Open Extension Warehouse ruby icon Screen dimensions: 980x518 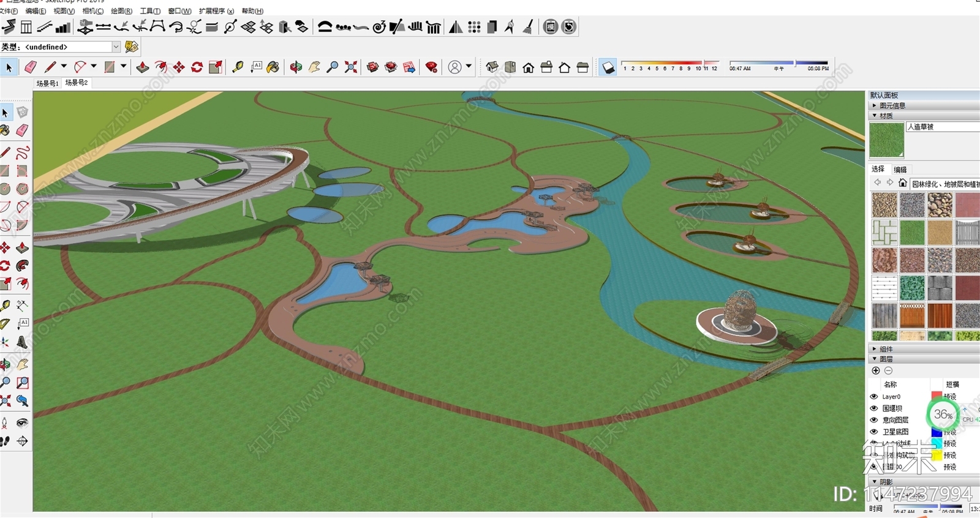tap(431, 67)
